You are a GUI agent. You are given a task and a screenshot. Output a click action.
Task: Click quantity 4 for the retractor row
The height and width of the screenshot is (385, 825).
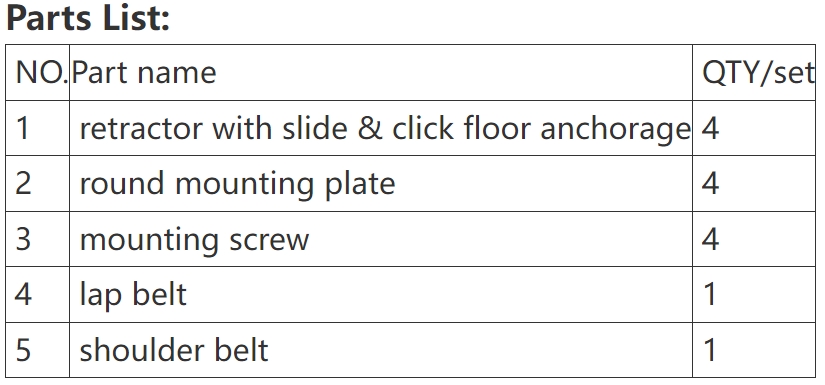point(753,128)
